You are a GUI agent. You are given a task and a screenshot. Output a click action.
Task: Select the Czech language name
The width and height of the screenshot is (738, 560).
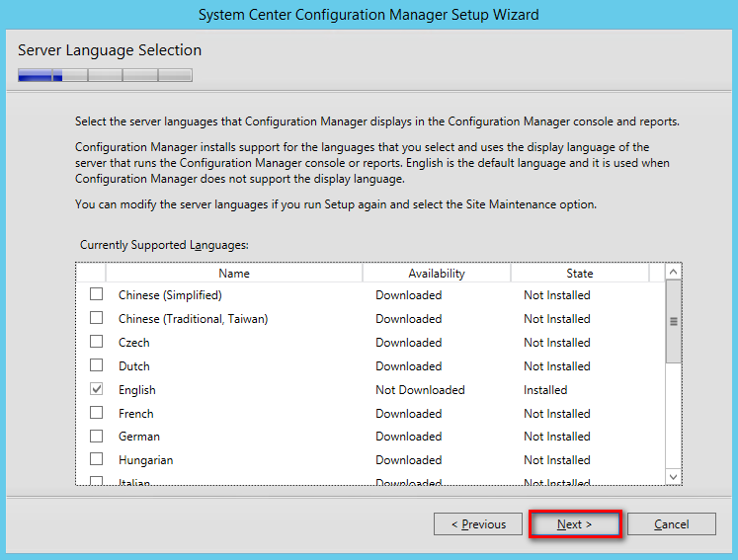[x=133, y=342]
